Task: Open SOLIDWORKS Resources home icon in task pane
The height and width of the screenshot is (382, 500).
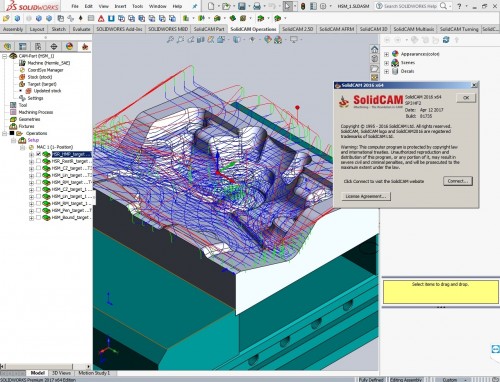Action: 375,49
